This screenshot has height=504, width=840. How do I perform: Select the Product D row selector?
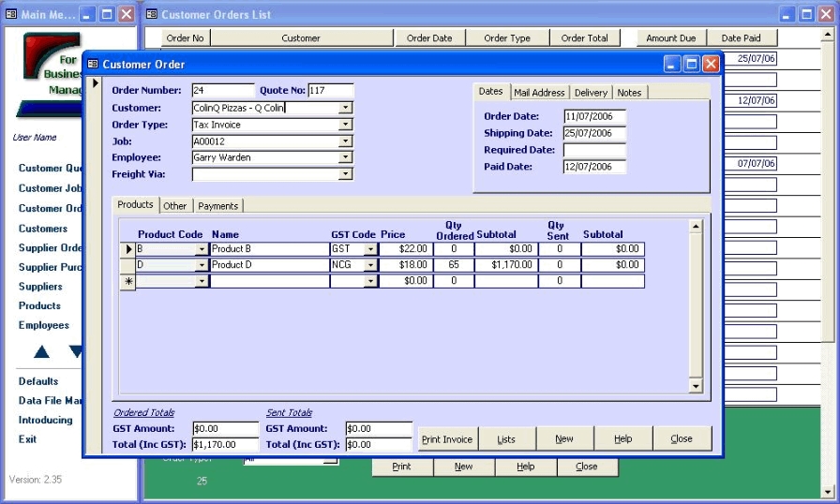[128, 265]
